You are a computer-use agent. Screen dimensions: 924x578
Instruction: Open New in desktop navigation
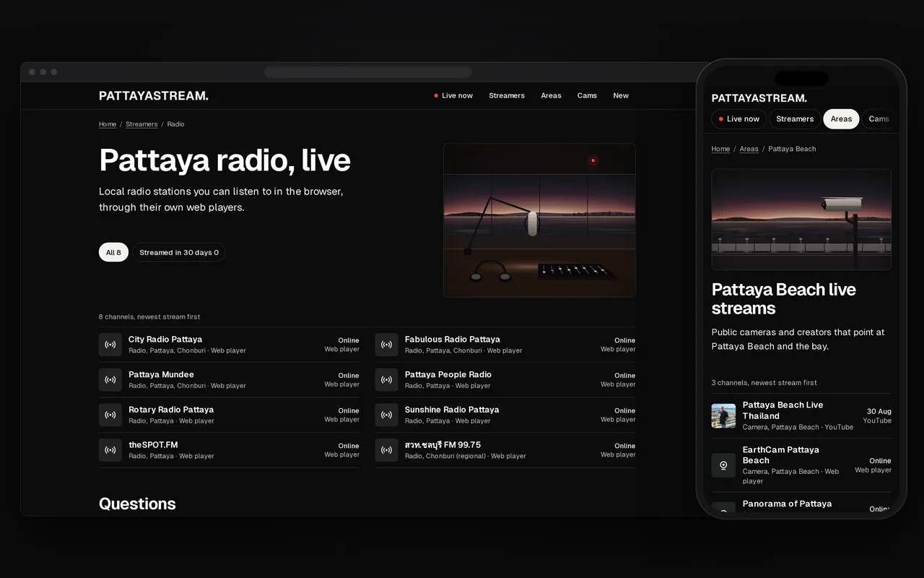pos(621,95)
